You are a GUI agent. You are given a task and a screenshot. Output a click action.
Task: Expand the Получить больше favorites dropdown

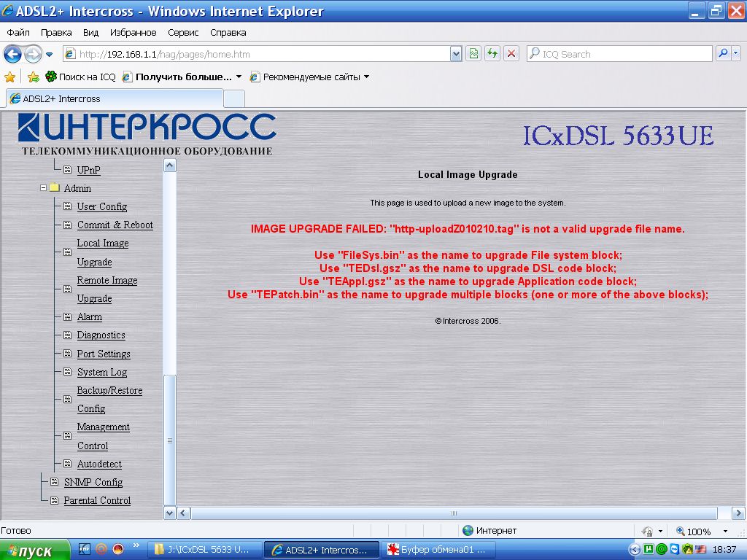tap(239, 77)
